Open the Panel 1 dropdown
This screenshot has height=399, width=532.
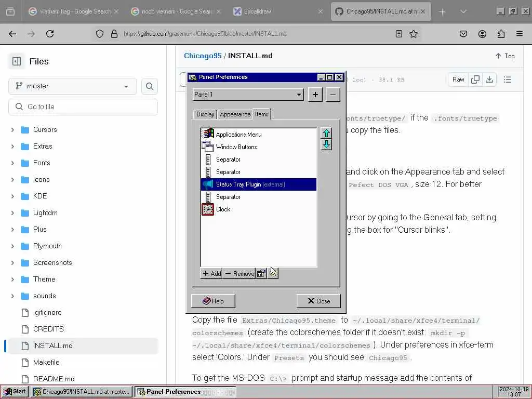[x=248, y=95]
